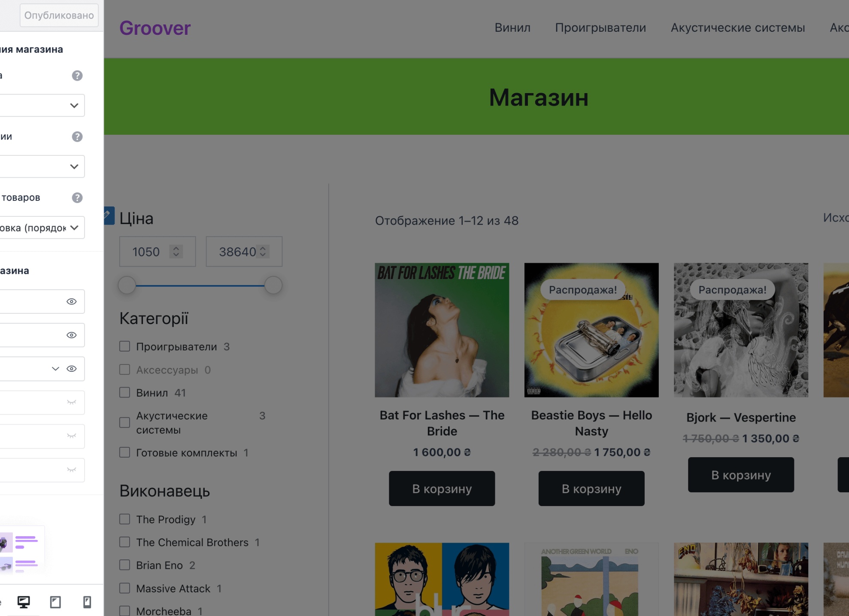Click the Виконавець filter heading
The height and width of the screenshot is (616, 849).
pos(164,491)
